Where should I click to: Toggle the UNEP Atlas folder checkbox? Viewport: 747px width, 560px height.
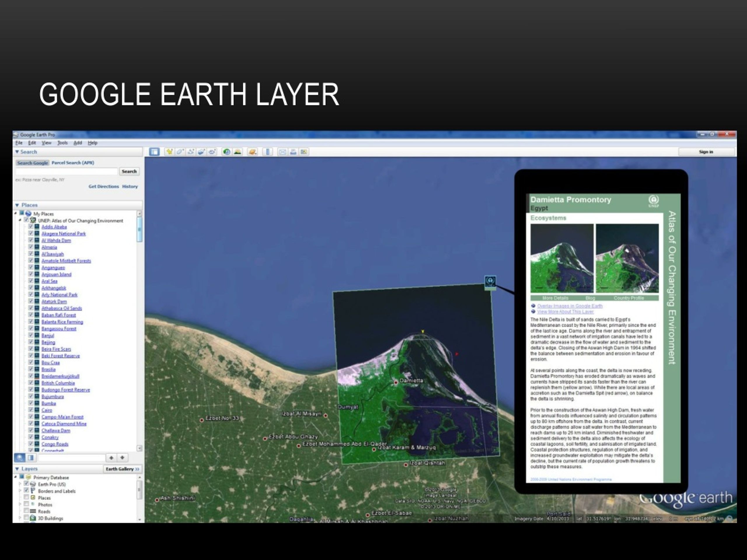pyautogui.click(x=26, y=220)
